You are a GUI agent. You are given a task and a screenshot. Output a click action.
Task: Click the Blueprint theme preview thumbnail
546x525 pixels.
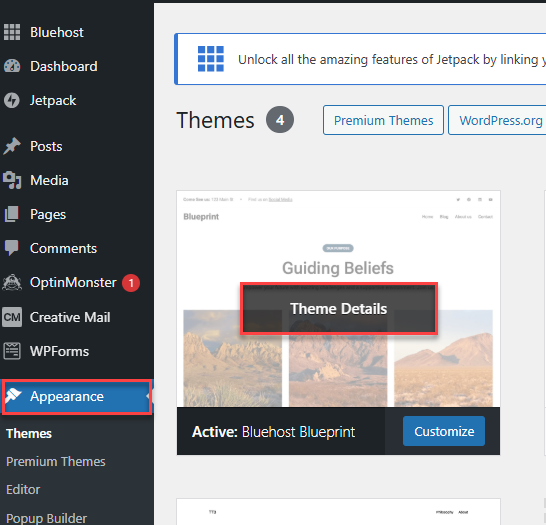click(338, 299)
